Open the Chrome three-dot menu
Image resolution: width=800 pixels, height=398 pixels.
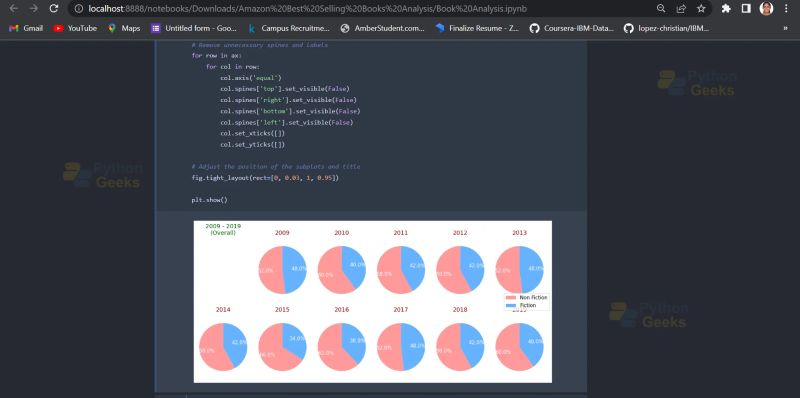click(786, 9)
